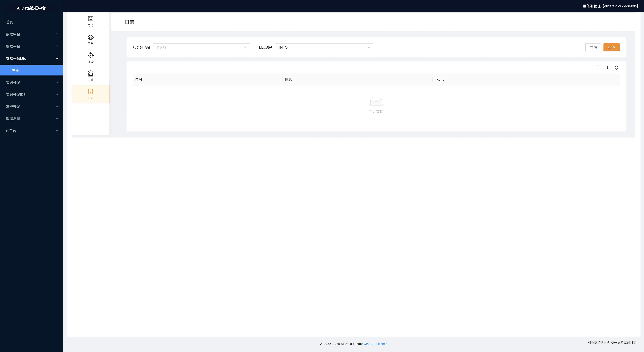This screenshot has width=644, height=352.
Task: Click the table refresh icon
Action: pyautogui.click(x=598, y=68)
